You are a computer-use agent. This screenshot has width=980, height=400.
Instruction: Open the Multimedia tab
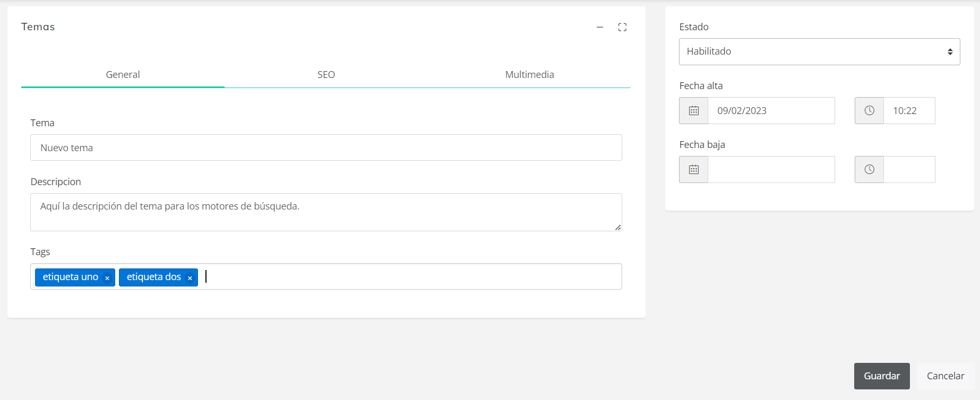click(529, 75)
